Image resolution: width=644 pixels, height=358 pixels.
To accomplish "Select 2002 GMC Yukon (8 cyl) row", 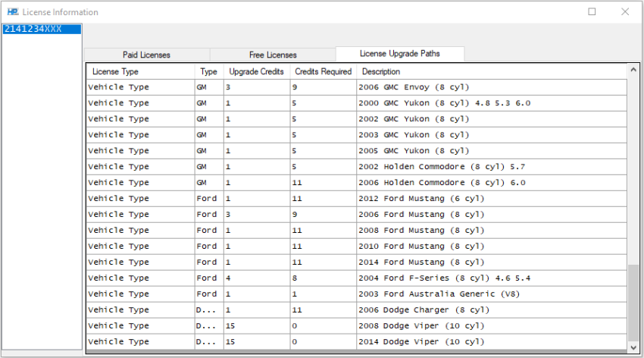I will pyautogui.click(x=357, y=119).
